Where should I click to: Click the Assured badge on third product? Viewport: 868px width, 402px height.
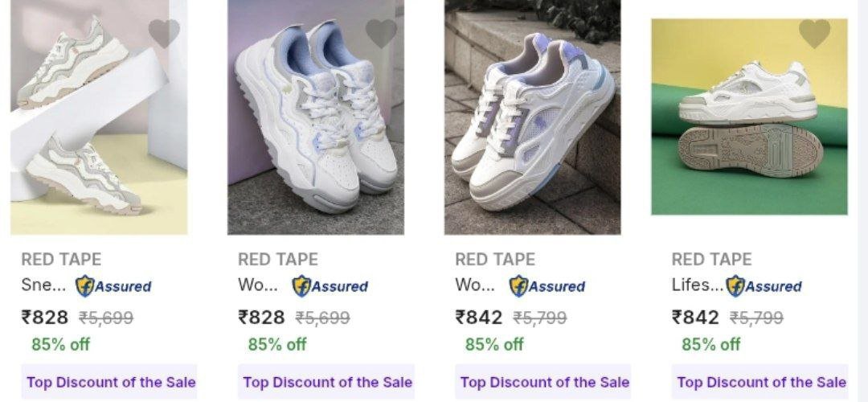[547, 286]
